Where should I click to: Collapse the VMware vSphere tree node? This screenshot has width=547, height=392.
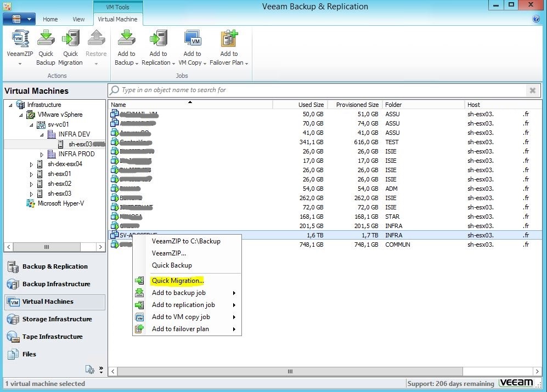coord(21,115)
